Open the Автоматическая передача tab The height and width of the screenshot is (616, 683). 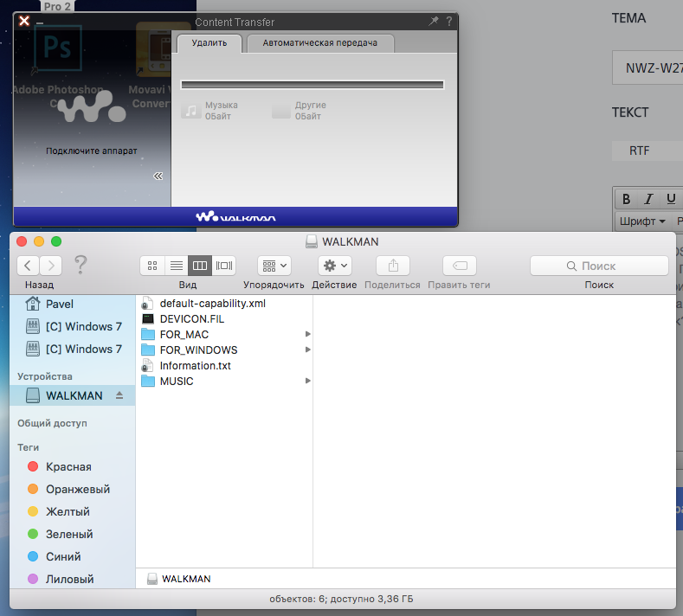(319, 42)
